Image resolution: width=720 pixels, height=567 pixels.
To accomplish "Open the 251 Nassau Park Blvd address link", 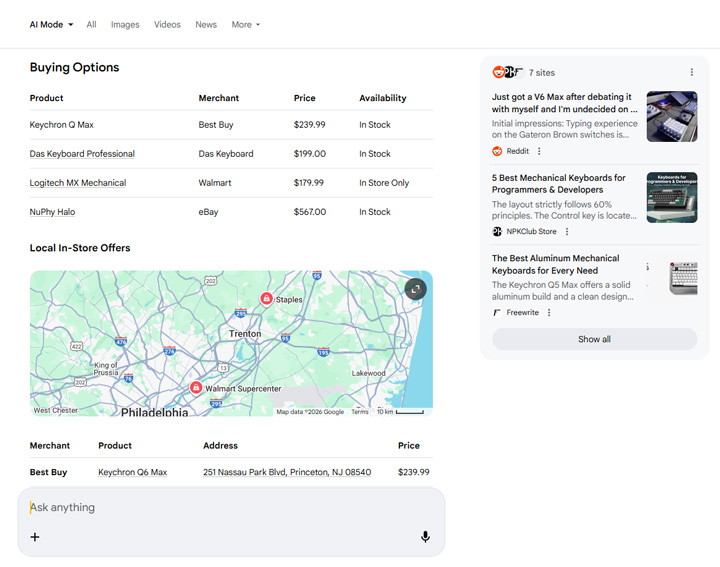I will 286,472.
